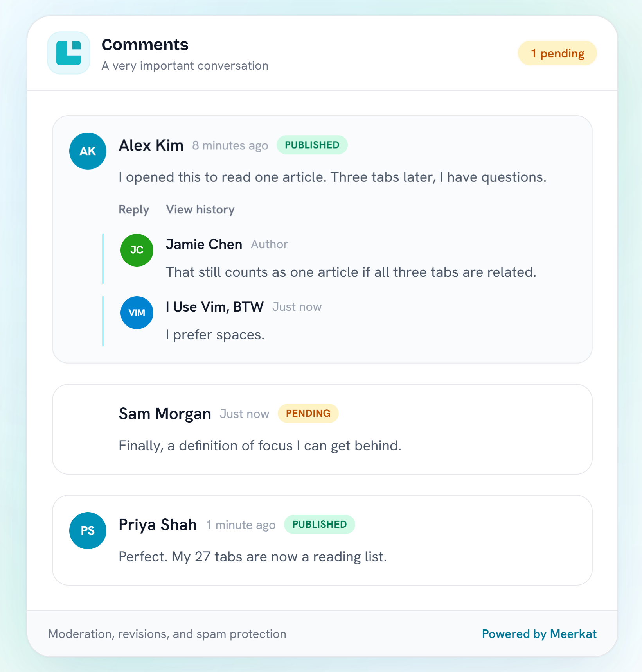Select the Alex Kim author name

(151, 145)
